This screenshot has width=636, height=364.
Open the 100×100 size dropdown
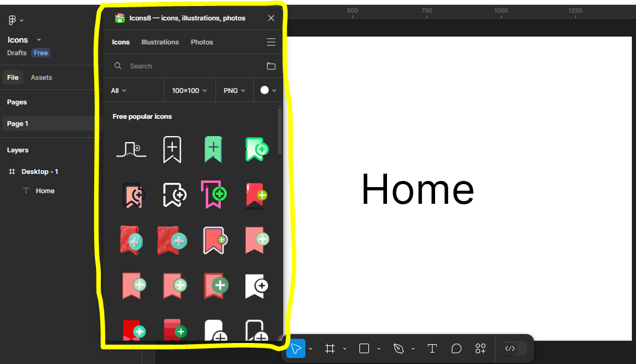point(189,90)
